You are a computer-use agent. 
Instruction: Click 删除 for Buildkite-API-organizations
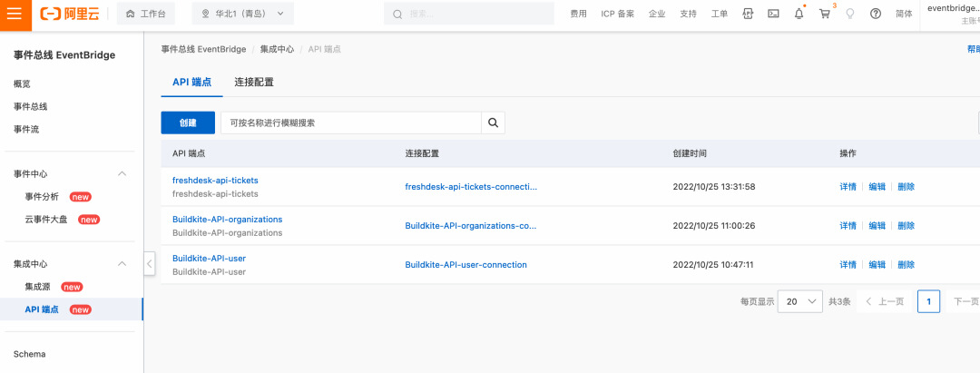click(906, 226)
